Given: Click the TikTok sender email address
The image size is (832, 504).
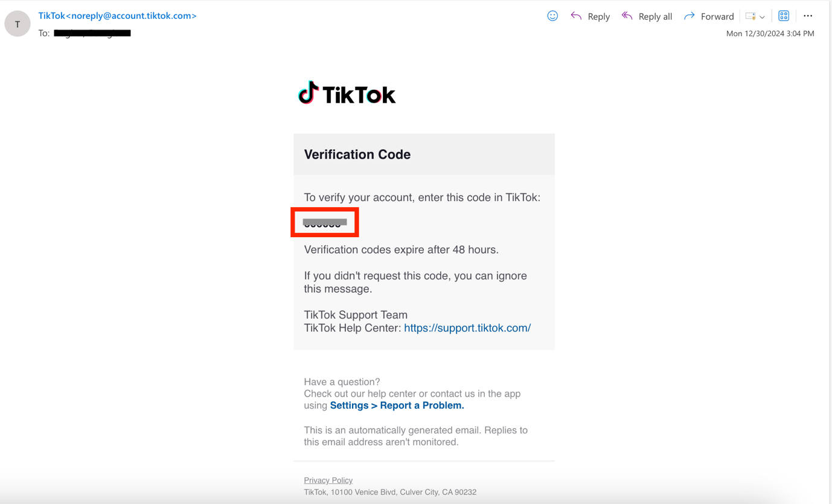Looking at the screenshot, I should [x=117, y=15].
